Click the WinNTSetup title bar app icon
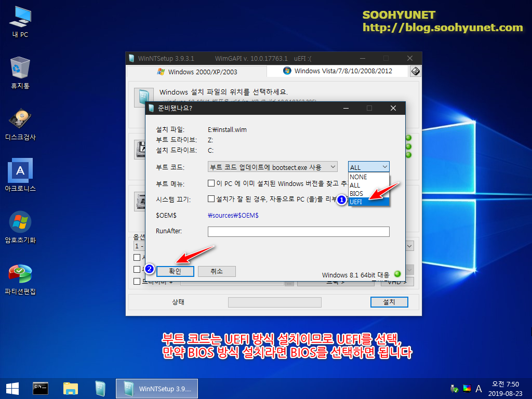 [131, 58]
